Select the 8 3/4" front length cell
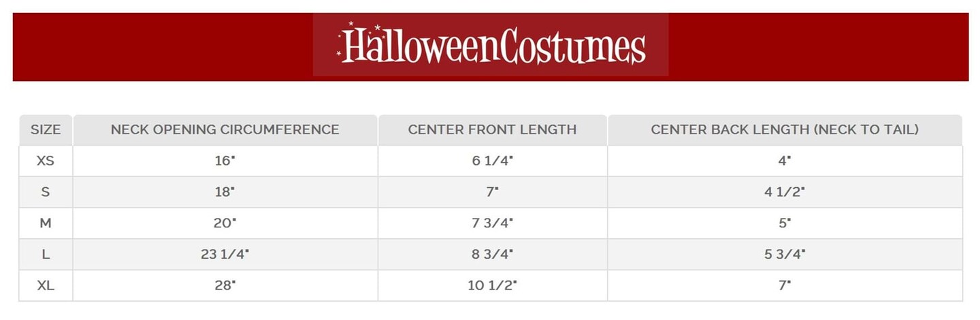The width and height of the screenshot is (980, 320). coord(492,255)
